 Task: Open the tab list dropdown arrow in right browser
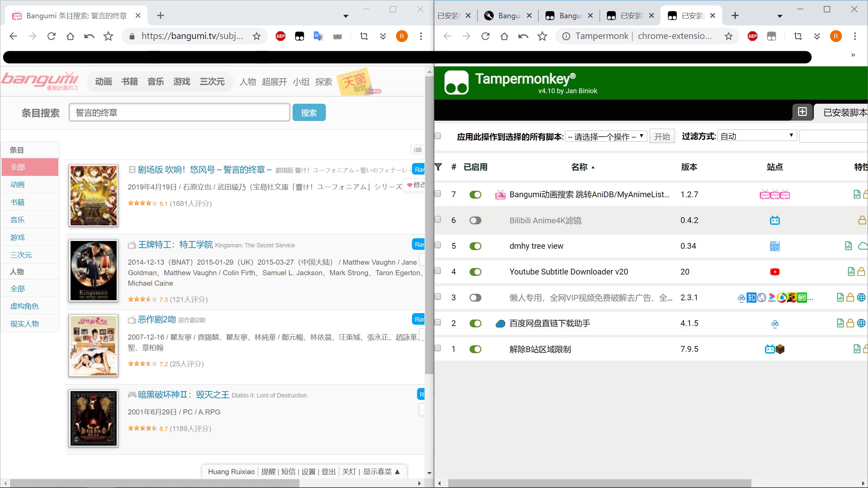pos(780,16)
